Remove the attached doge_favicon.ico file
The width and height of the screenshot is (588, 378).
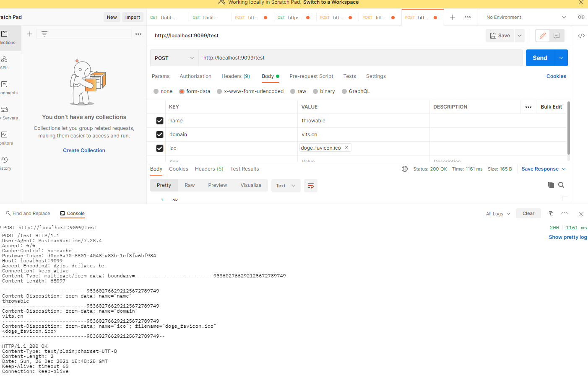[x=346, y=148]
